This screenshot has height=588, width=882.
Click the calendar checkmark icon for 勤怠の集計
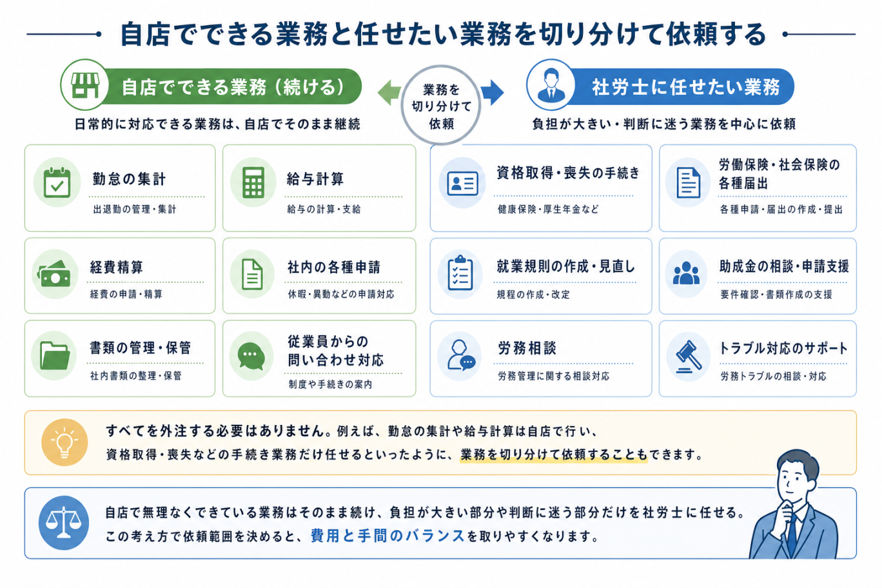pyautogui.click(x=57, y=183)
